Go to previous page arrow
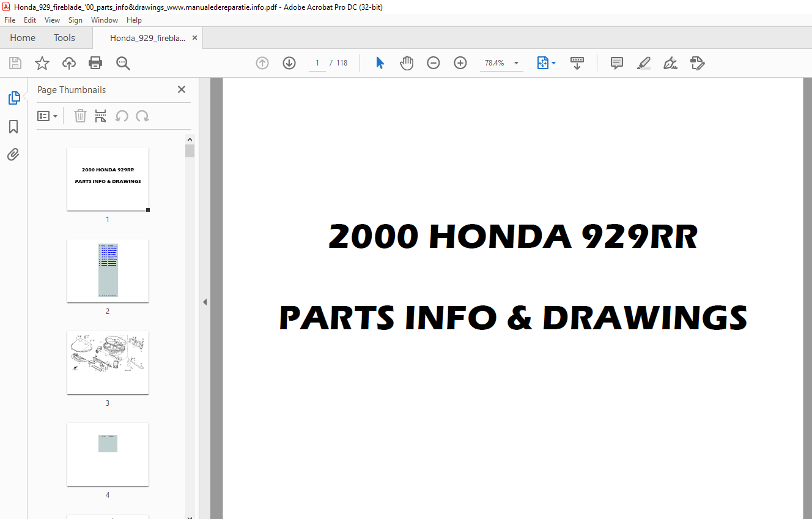The width and height of the screenshot is (812, 519). point(262,63)
